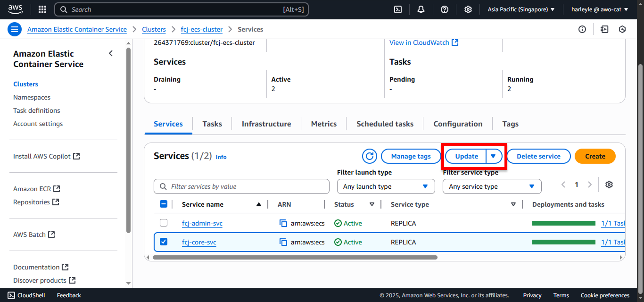Open Amazon Elastic Container Service breadcrumb
The image size is (644, 302).
[x=77, y=29]
